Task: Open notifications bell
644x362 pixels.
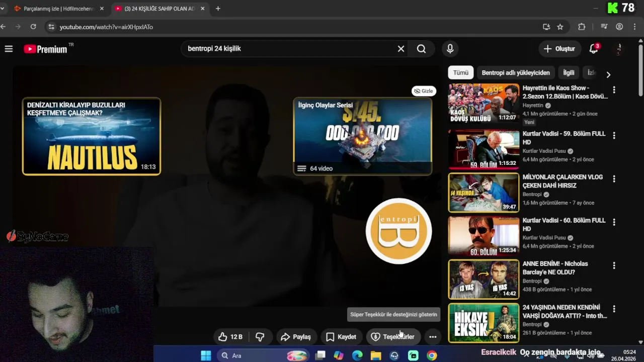Action: click(x=594, y=49)
